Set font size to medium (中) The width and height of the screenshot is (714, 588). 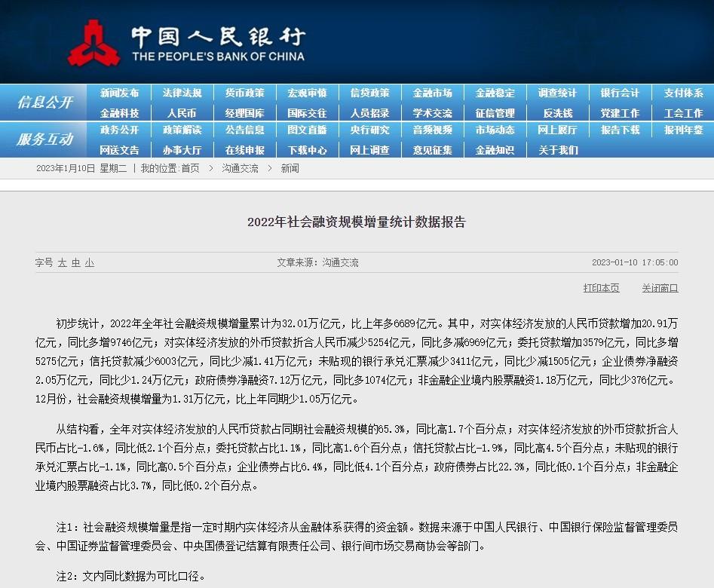pyautogui.click(x=75, y=263)
